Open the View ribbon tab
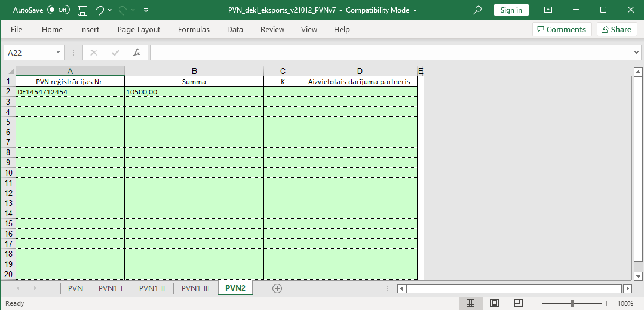644x310 pixels. coord(309,29)
